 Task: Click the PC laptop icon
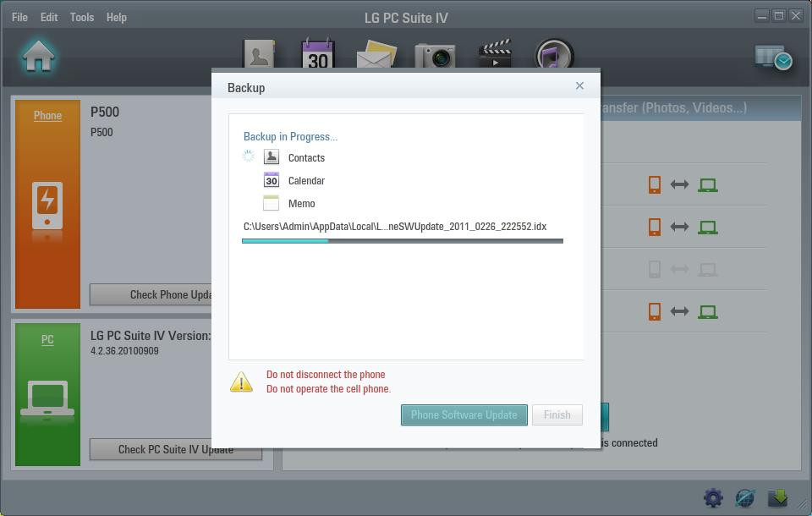click(47, 399)
